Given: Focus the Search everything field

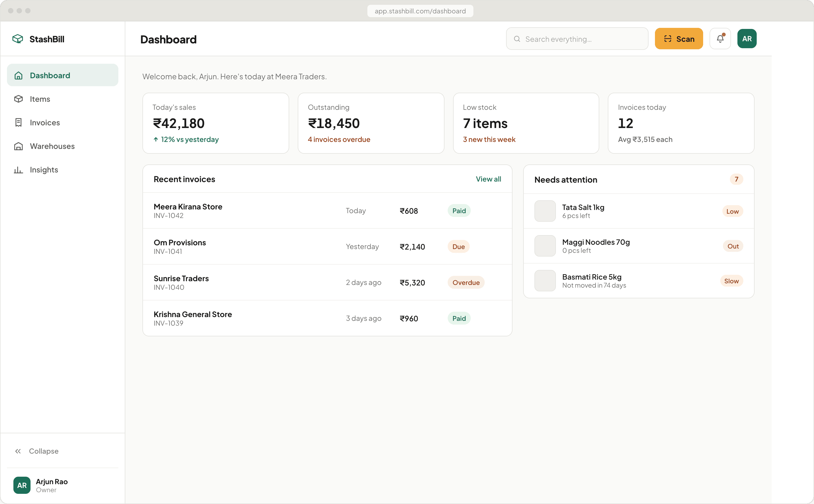Looking at the screenshot, I should click(x=577, y=39).
